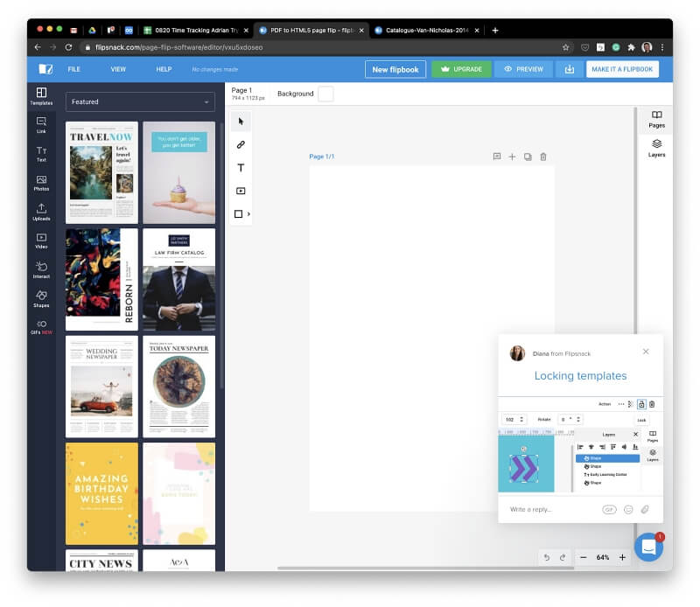Open a new browser tab

pyautogui.click(x=495, y=31)
